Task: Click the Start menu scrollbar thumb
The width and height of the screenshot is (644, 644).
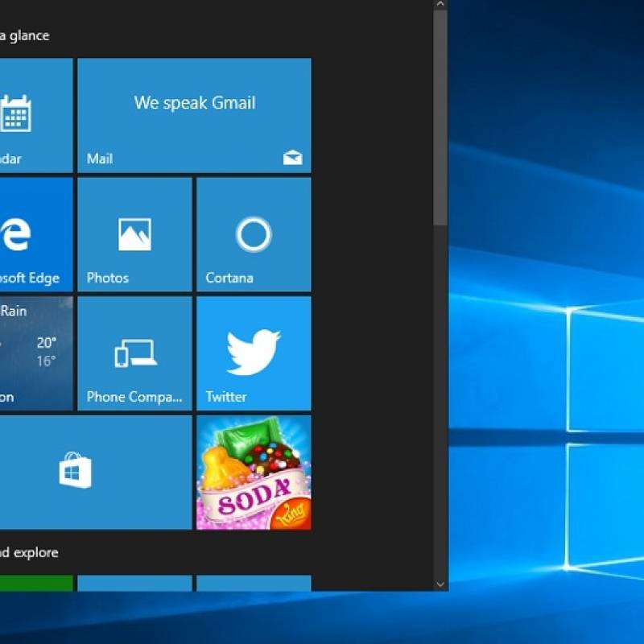Action: click(440, 118)
